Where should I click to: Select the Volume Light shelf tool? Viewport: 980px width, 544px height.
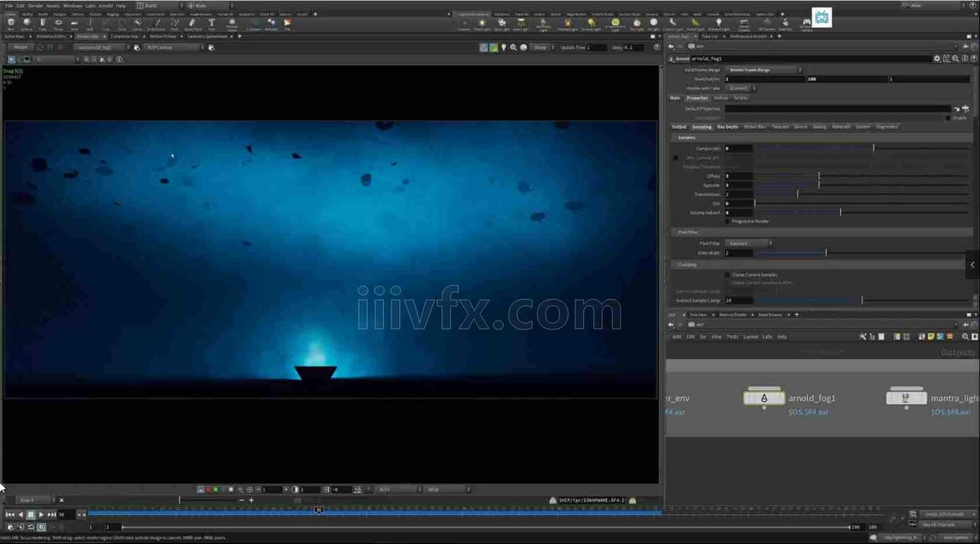567,24
